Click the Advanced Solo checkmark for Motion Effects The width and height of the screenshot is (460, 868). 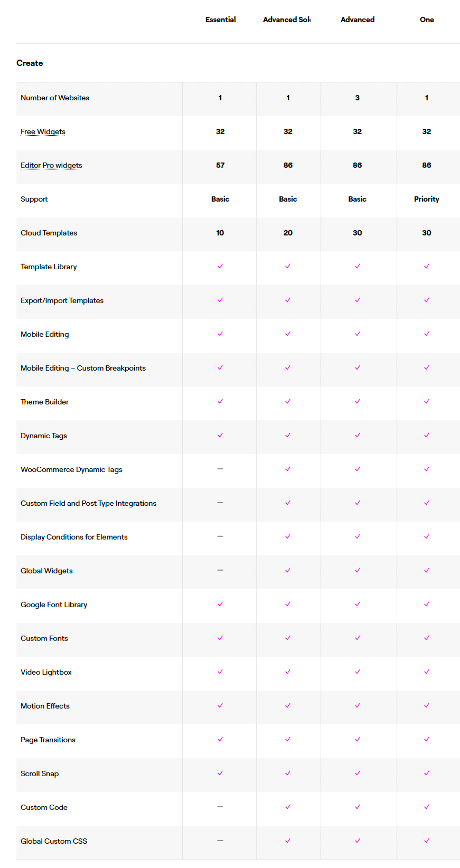point(288,706)
